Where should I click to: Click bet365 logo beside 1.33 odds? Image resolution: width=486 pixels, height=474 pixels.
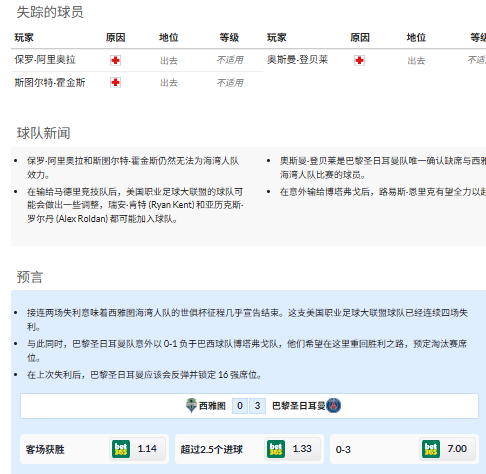(276, 449)
